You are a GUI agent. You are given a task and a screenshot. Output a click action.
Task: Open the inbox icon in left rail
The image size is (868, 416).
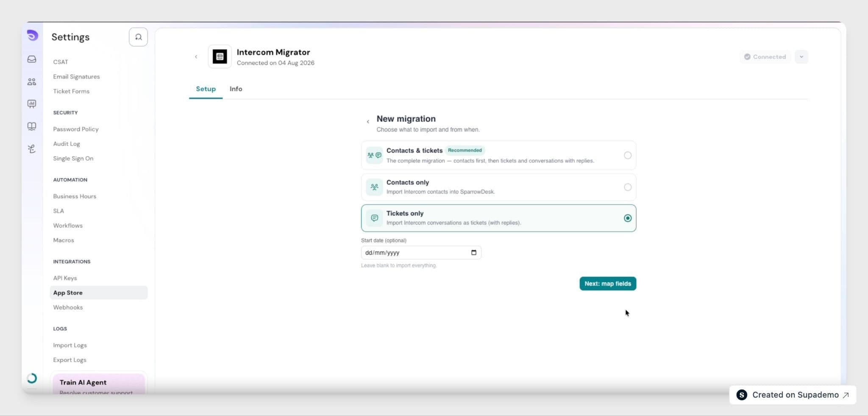coord(32,59)
